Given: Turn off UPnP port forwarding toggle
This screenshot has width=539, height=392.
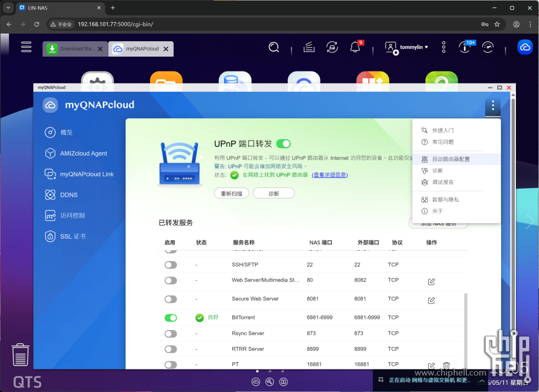Looking at the screenshot, I should [284, 143].
